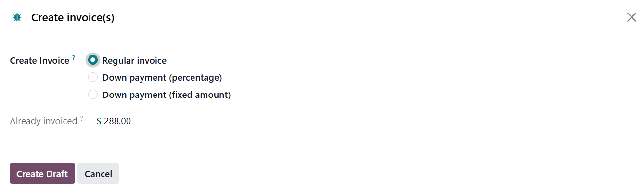Click the "Down payment (fixed amount)" label text
The width and height of the screenshot is (644, 193).
167,95
